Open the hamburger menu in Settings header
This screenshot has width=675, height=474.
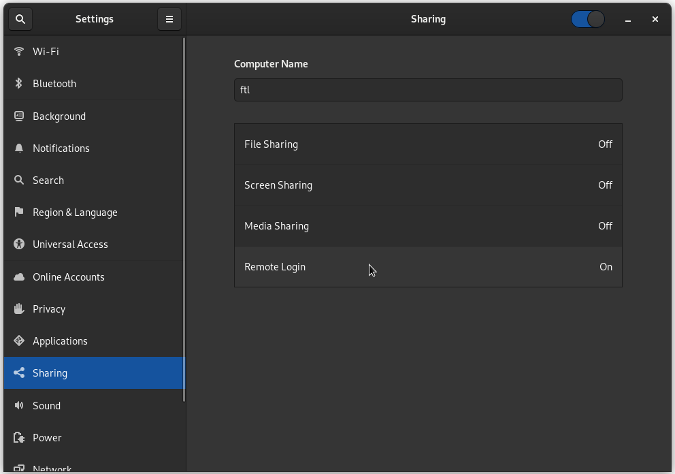pos(169,19)
